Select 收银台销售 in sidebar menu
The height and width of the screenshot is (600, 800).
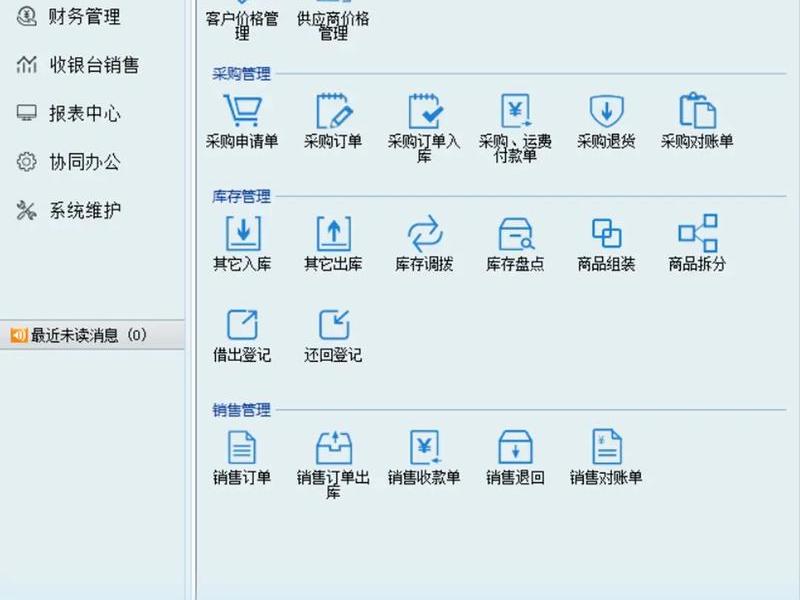94,65
